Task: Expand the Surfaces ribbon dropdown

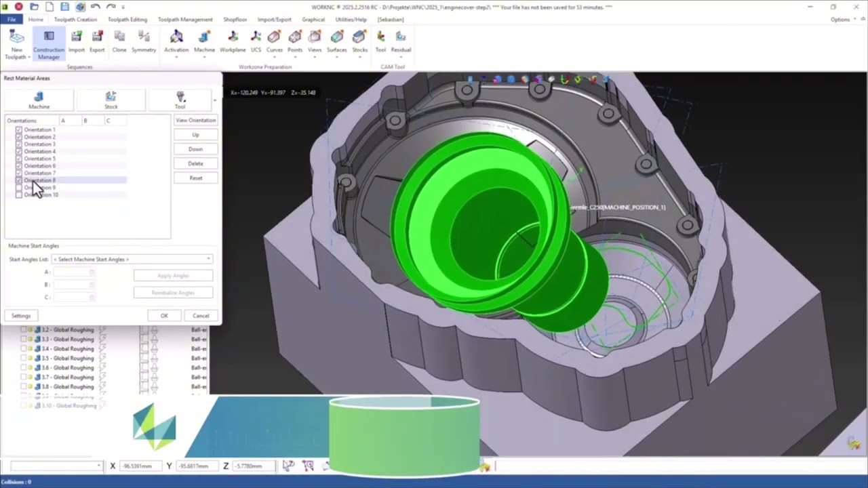Action: [336, 57]
